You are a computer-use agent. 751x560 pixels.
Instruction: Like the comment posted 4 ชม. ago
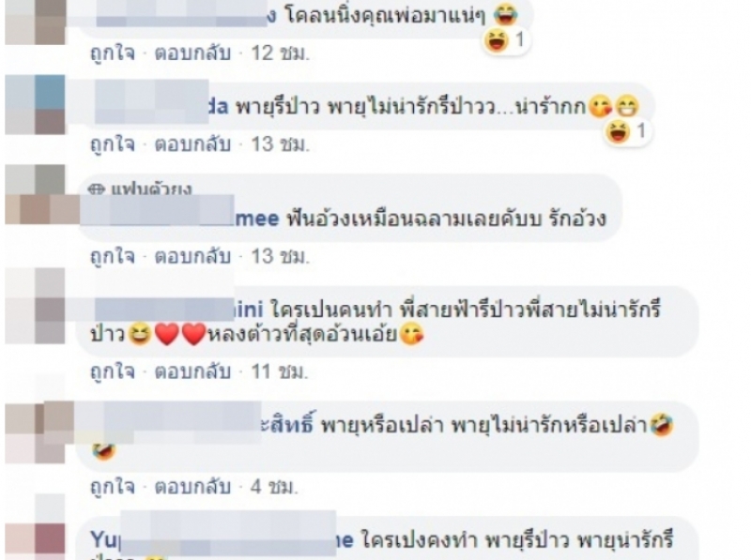coord(113,487)
